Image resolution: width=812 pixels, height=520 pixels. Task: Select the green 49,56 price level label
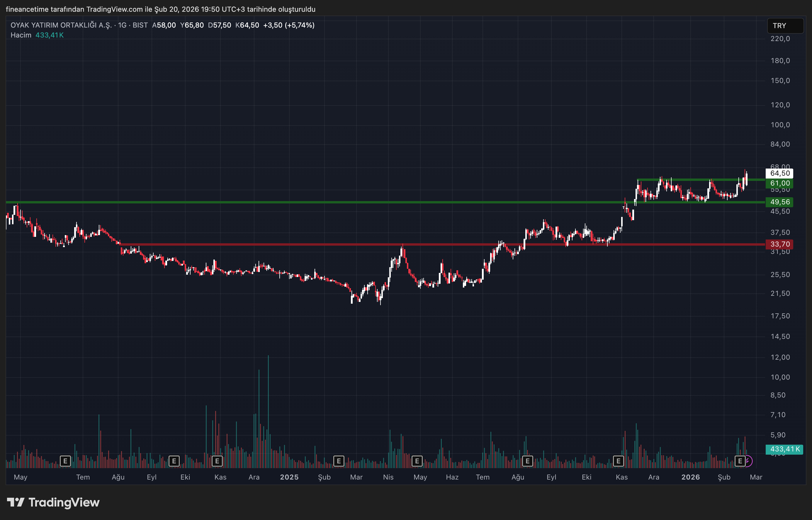point(779,202)
